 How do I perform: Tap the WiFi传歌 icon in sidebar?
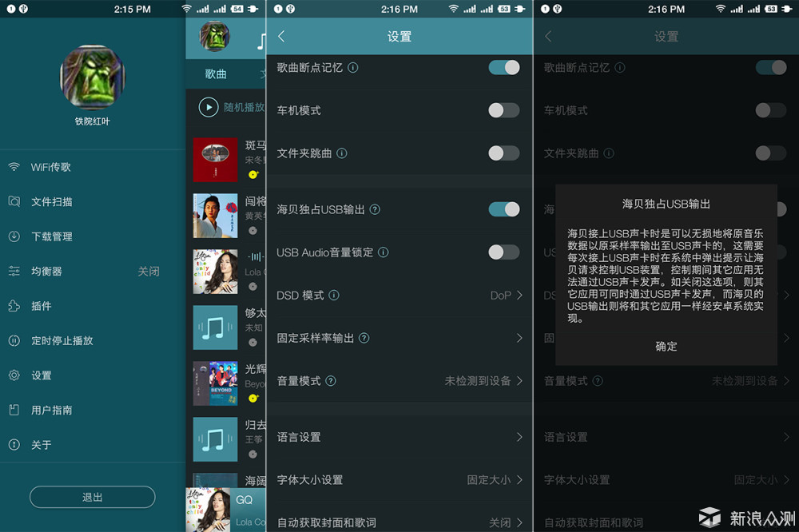coord(14,167)
